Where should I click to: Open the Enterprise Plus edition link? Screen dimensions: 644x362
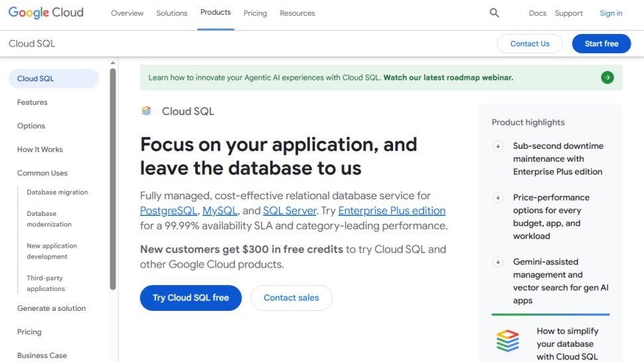392,211
